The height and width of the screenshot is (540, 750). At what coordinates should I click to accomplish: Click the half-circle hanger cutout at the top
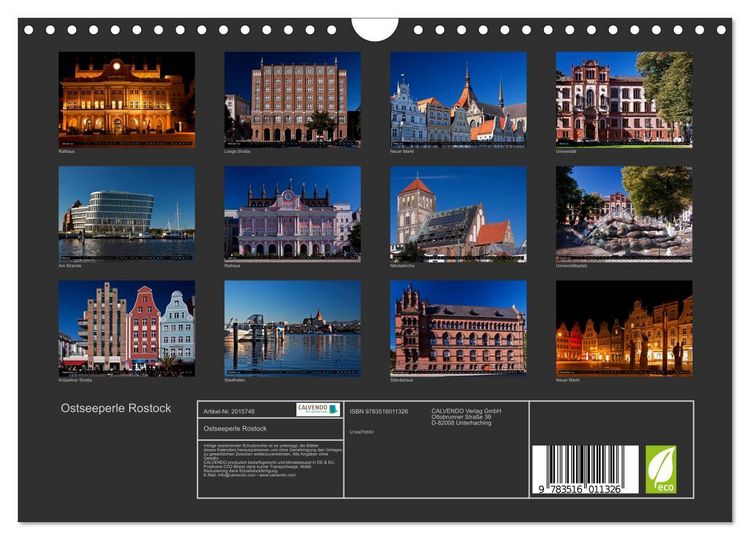pos(375,29)
